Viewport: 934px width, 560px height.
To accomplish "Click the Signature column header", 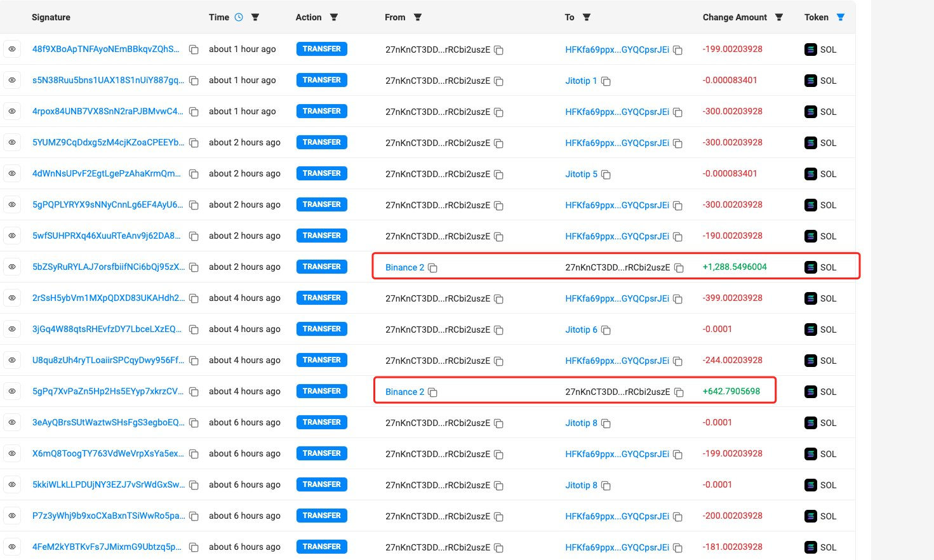I will pos(51,17).
